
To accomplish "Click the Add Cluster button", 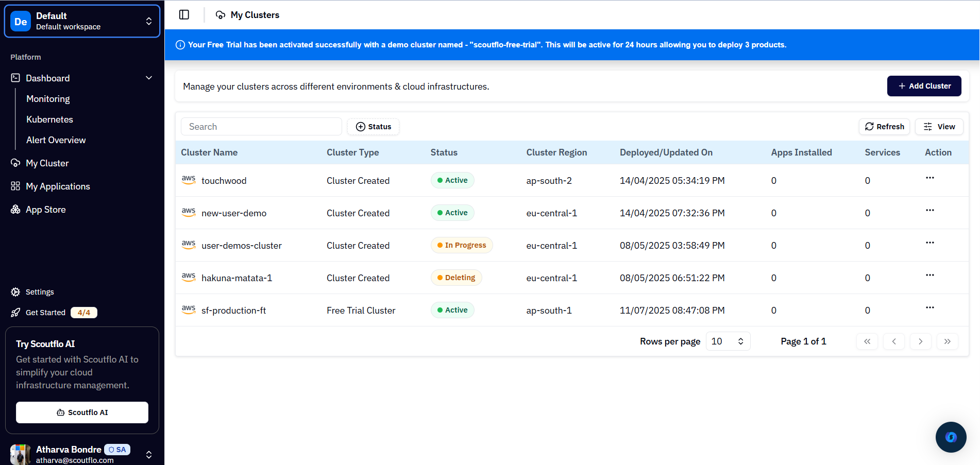I will click(x=924, y=86).
